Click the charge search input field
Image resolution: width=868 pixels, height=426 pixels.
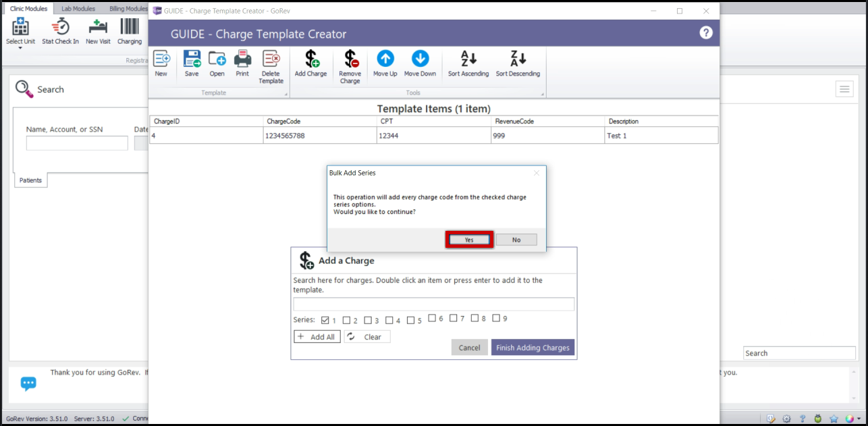434,304
